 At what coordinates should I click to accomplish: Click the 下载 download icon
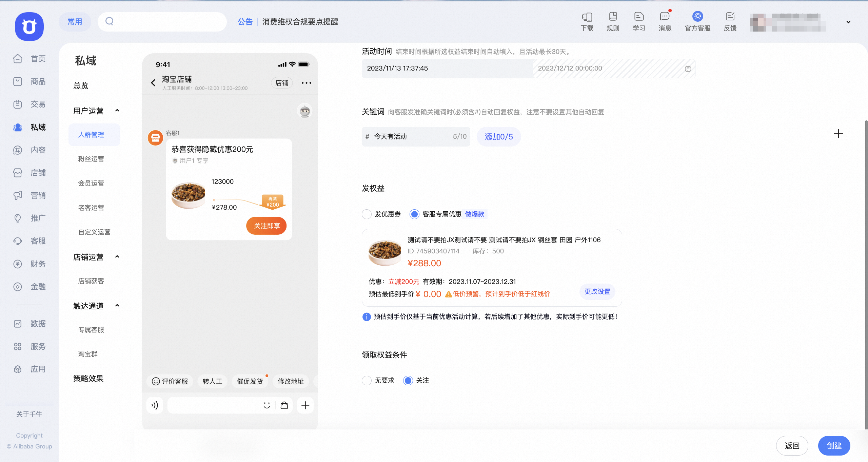[x=587, y=17]
